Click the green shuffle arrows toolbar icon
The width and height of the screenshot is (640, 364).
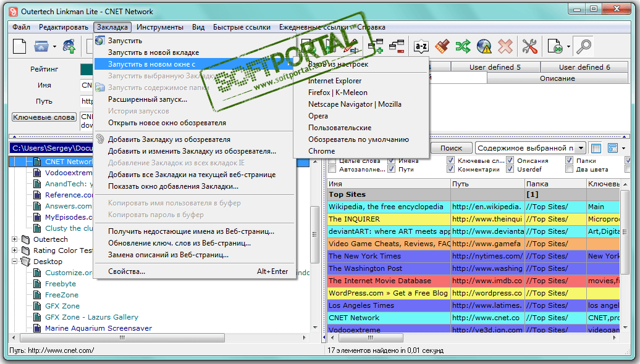coord(463,46)
